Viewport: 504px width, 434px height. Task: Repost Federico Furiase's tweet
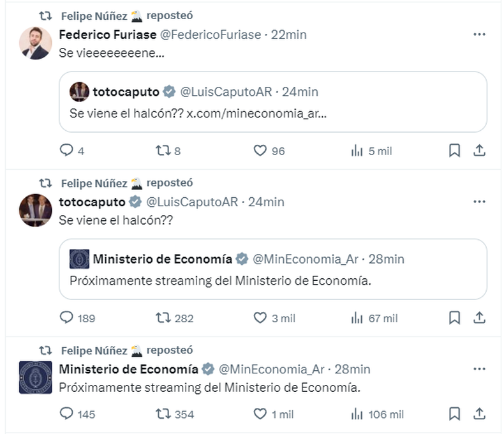tap(163, 151)
